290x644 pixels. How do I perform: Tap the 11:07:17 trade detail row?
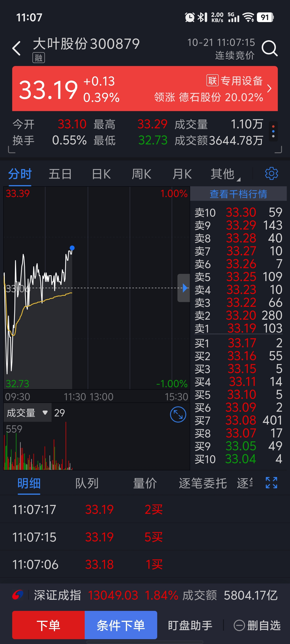pyautogui.click(x=145, y=509)
